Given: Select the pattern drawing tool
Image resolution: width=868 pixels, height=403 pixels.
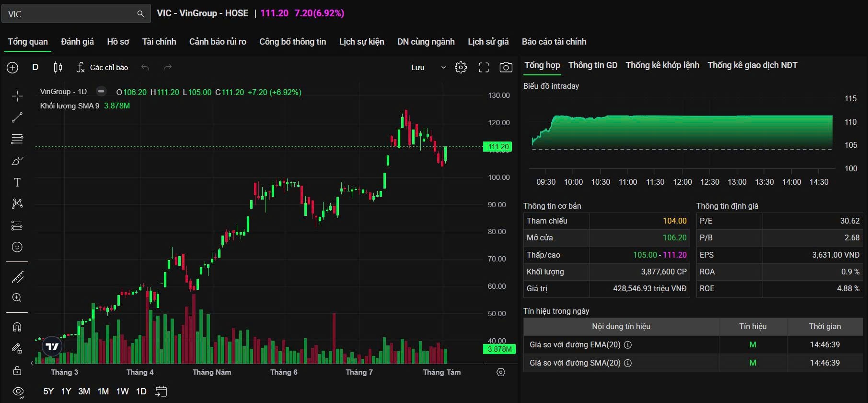Looking at the screenshot, I should [x=17, y=204].
